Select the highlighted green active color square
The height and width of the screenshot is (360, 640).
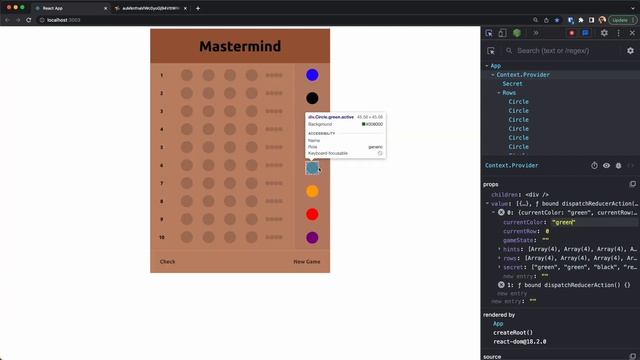coord(312,168)
